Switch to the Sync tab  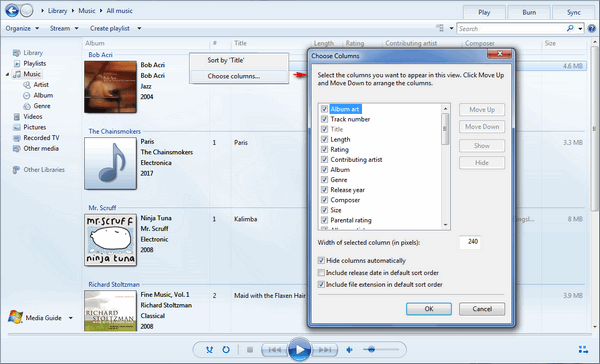point(574,12)
